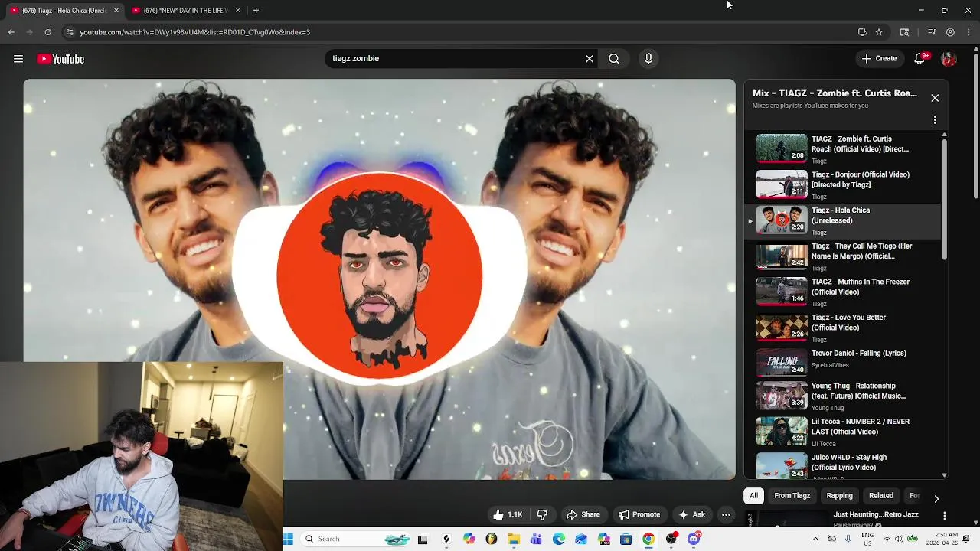
Task: Open a new browser tab
Action: [256, 10]
